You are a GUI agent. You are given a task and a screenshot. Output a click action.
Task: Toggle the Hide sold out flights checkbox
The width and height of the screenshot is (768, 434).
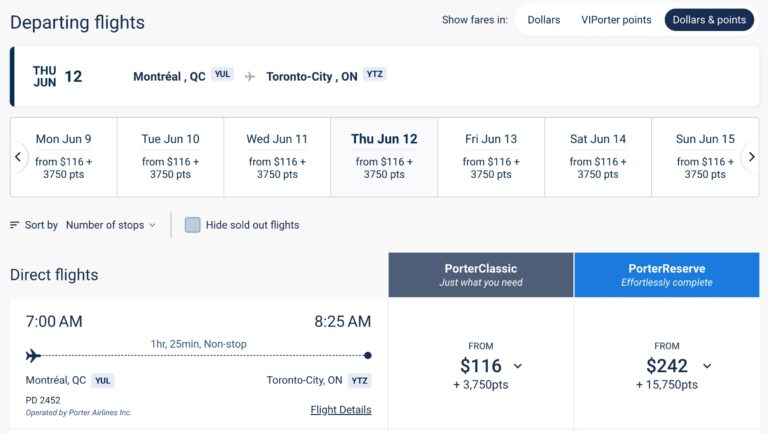pos(192,225)
